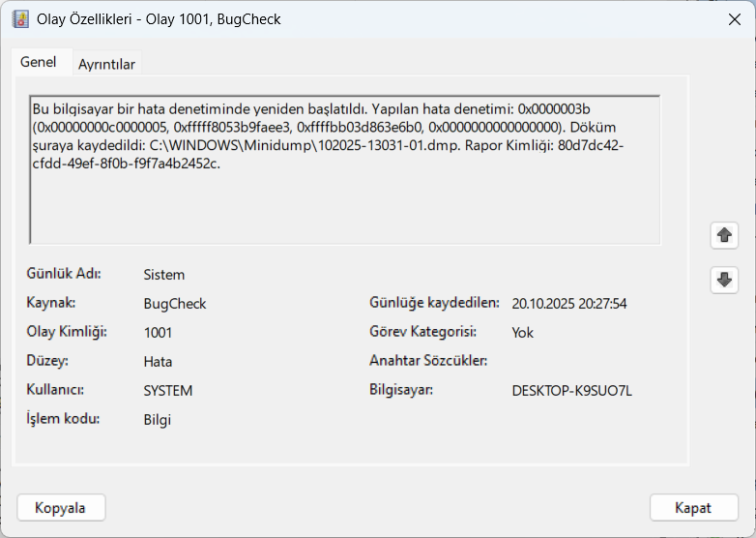Click the Olay Kimliği value 1001
Screen dimensions: 756x538
pyautogui.click(x=158, y=333)
